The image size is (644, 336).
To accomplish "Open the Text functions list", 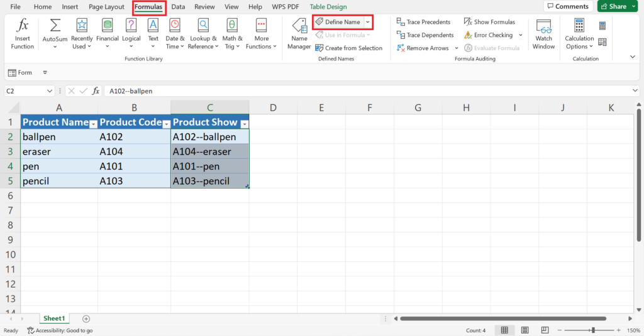I will (x=153, y=34).
